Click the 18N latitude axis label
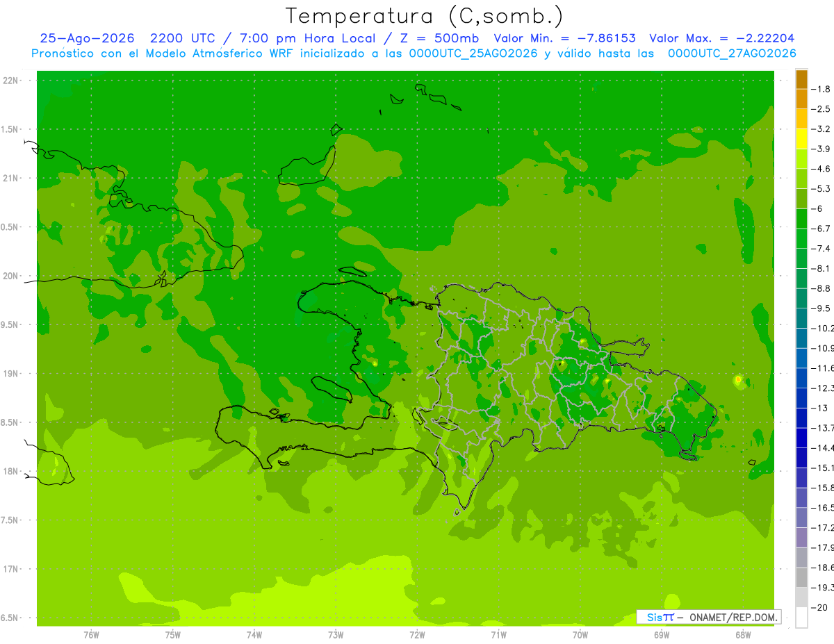The width and height of the screenshot is (834, 644). click(10, 471)
